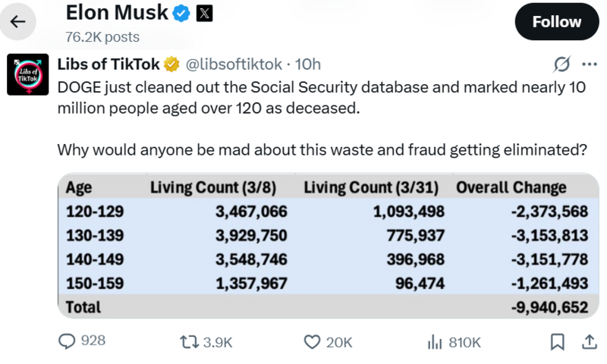Click the Libs of TikTok display name
607x364 pixels.
[x=108, y=64]
